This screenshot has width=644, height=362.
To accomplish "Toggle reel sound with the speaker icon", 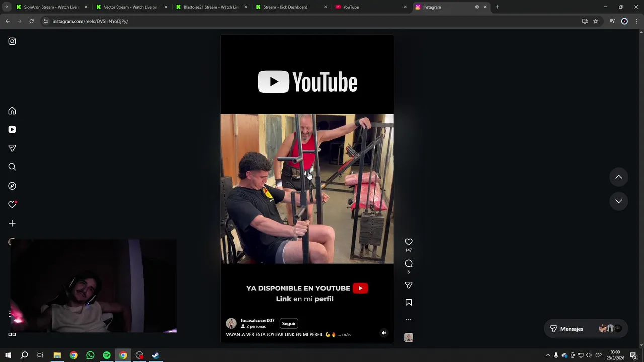I will pos(384,333).
